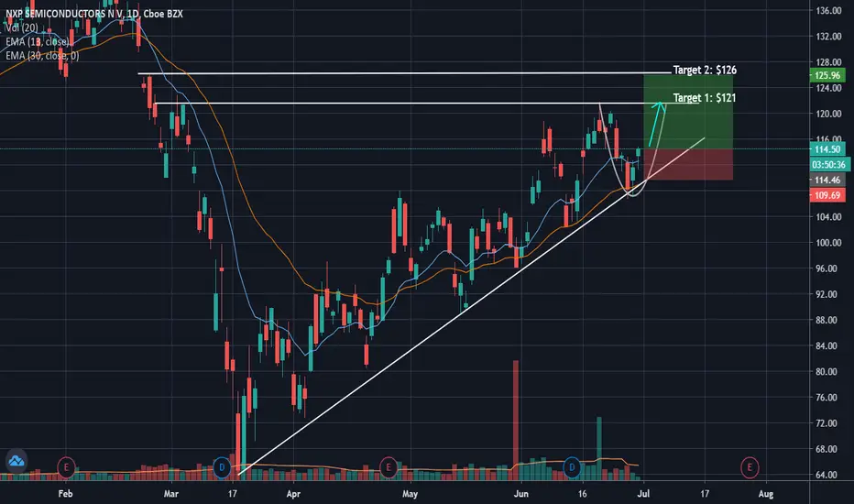The image size is (854, 504).
Task: Click the Target 2: $126 text label
Action: click(705, 70)
